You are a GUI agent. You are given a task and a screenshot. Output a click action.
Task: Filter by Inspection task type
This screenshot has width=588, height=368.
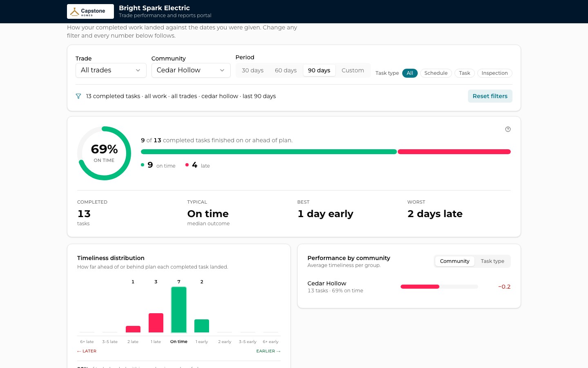coord(494,73)
